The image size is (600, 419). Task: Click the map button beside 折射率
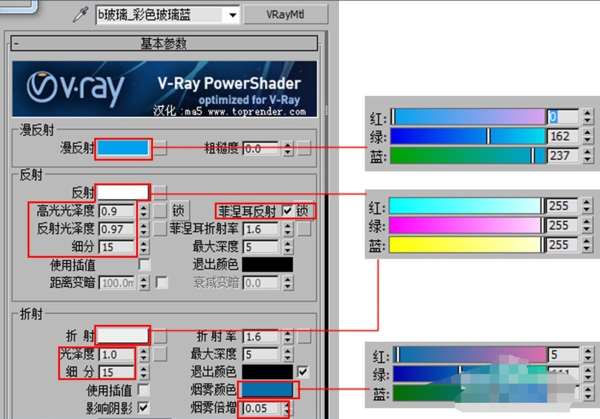click(304, 337)
